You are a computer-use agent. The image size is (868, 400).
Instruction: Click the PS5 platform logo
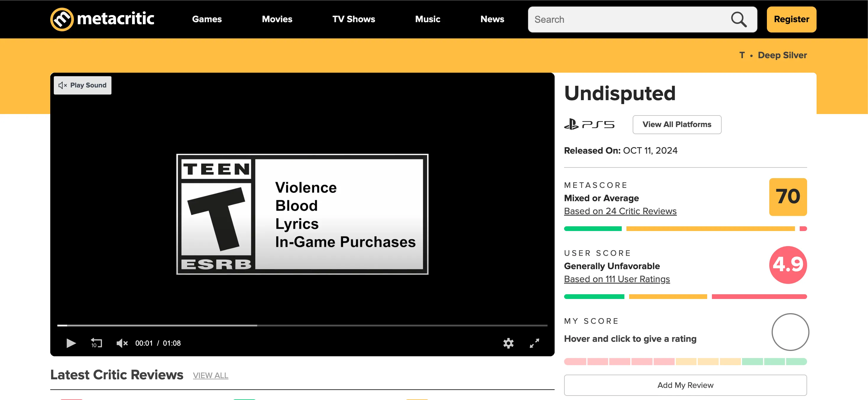click(589, 125)
